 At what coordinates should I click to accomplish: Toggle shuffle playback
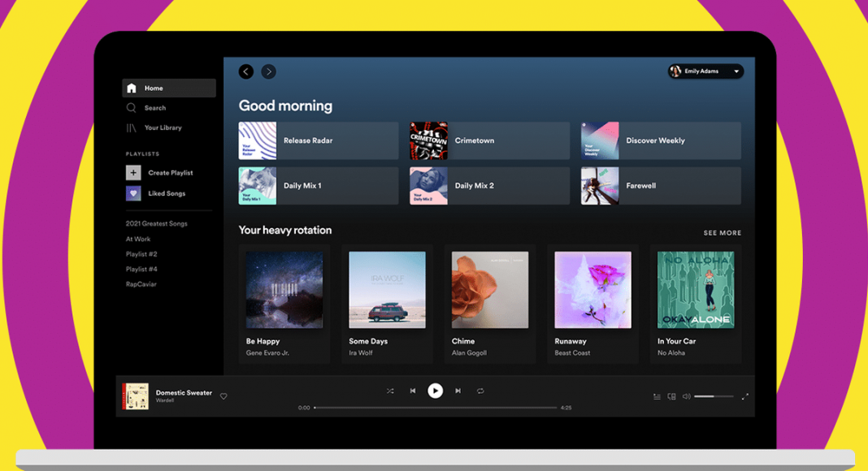390,391
